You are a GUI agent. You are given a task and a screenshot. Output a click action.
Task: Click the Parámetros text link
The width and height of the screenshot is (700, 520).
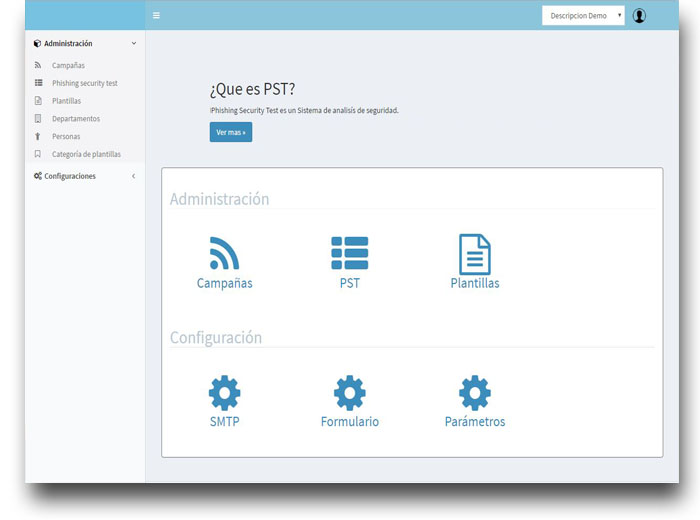[x=474, y=422]
